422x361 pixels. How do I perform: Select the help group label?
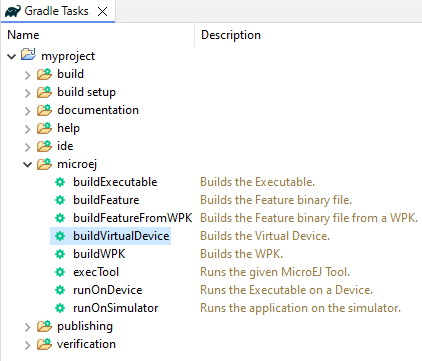pyautogui.click(x=68, y=128)
